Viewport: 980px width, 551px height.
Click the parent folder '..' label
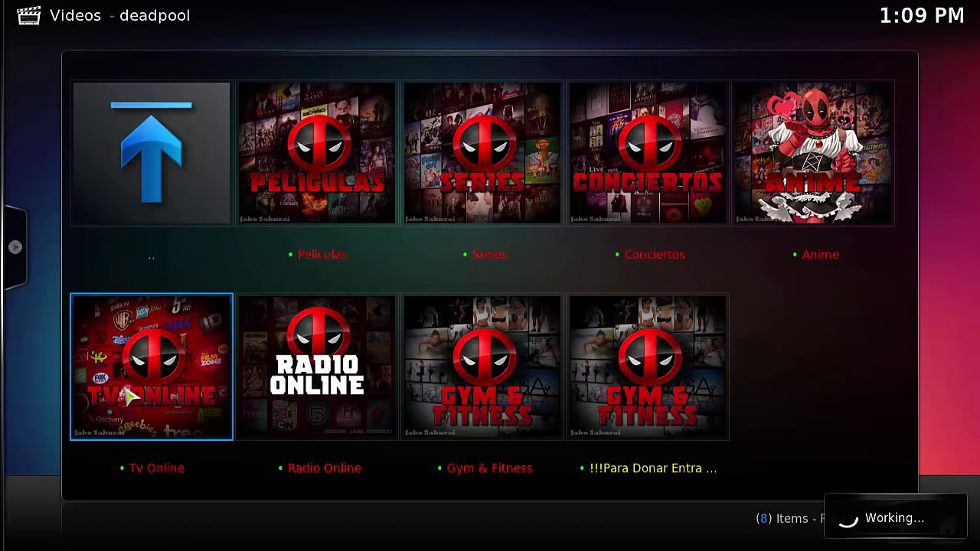coord(152,257)
